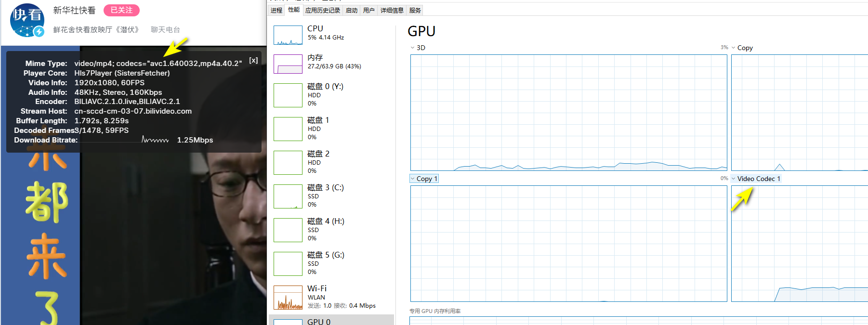The height and width of the screenshot is (325, 868).
Task: Select the CPU performance item
Action: tap(331, 35)
